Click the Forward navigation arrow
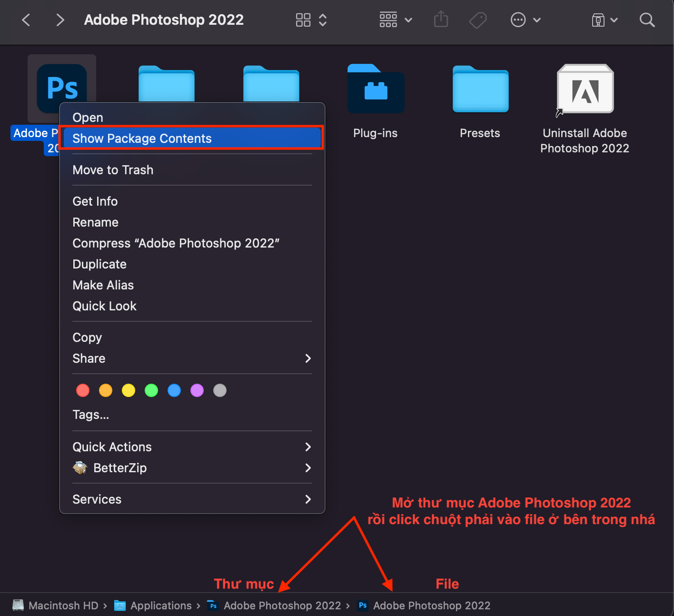 [x=60, y=20]
